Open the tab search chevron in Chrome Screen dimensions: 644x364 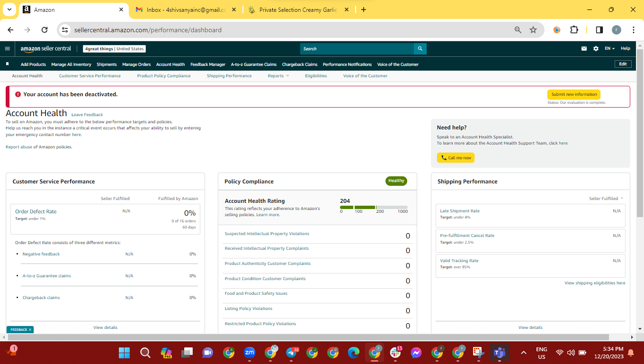point(9,9)
